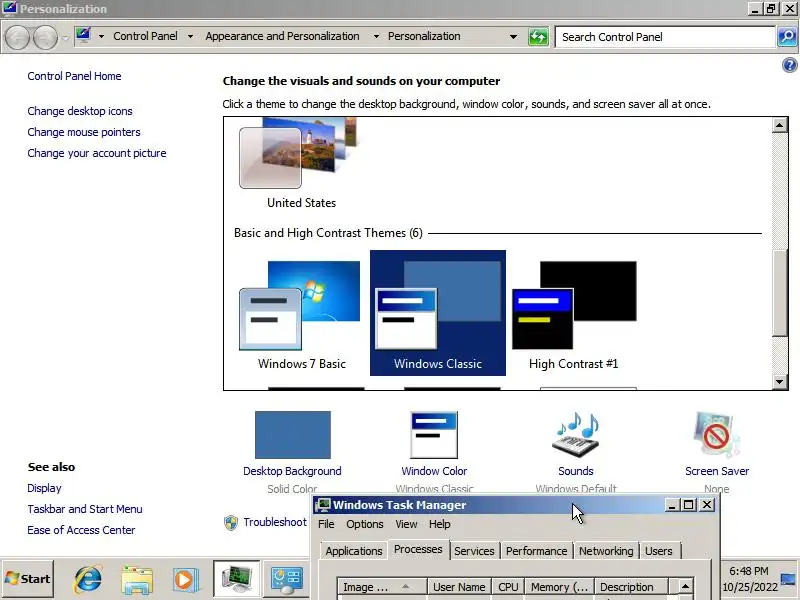Image resolution: width=800 pixels, height=600 pixels.
Task: Switch to Networking tab
Action: [606, 551]
